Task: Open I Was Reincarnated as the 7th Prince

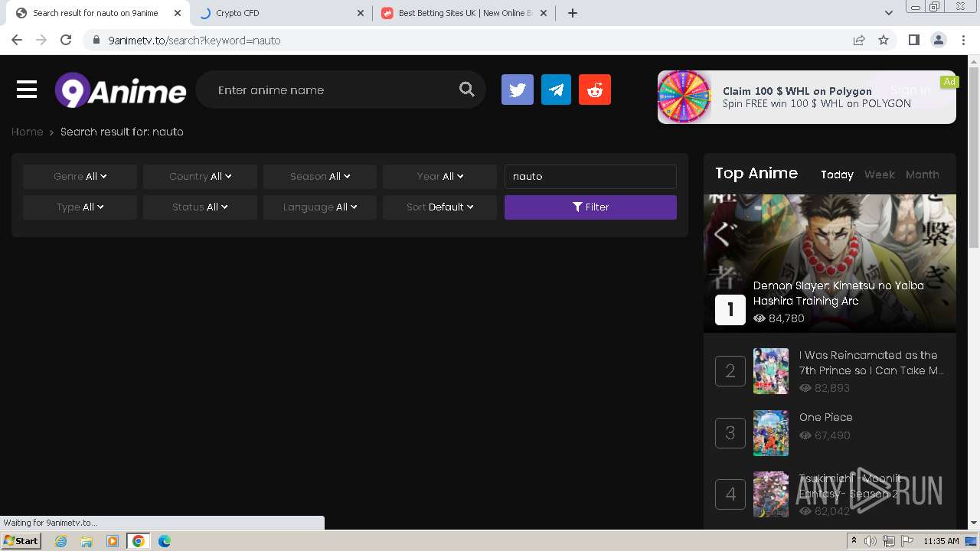Action: (x=871, y=363)
